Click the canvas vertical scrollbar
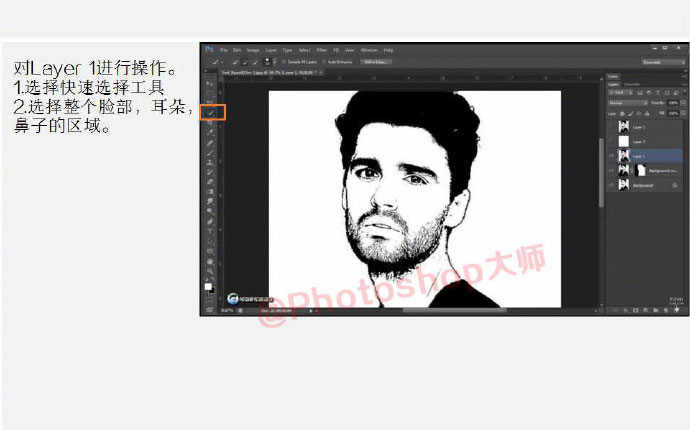 tap(601, 173)
